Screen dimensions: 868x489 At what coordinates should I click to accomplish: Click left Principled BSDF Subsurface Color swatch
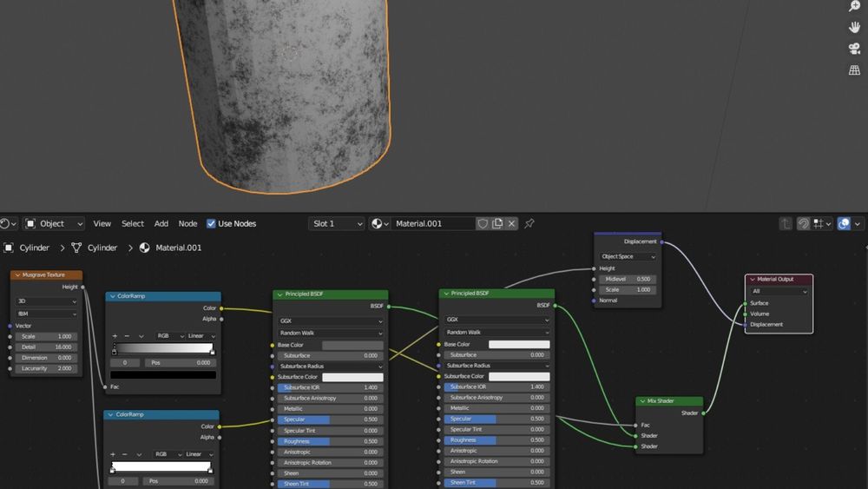click(352, 377)
